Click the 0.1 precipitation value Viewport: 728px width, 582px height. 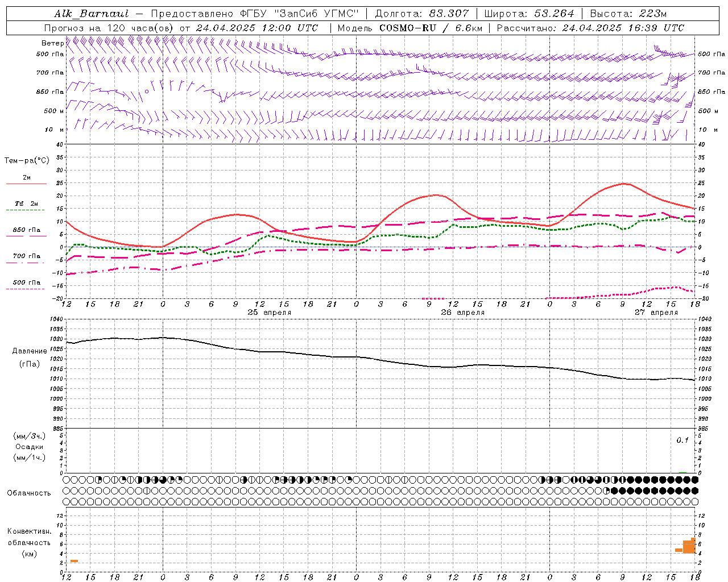tap(682, 440)
